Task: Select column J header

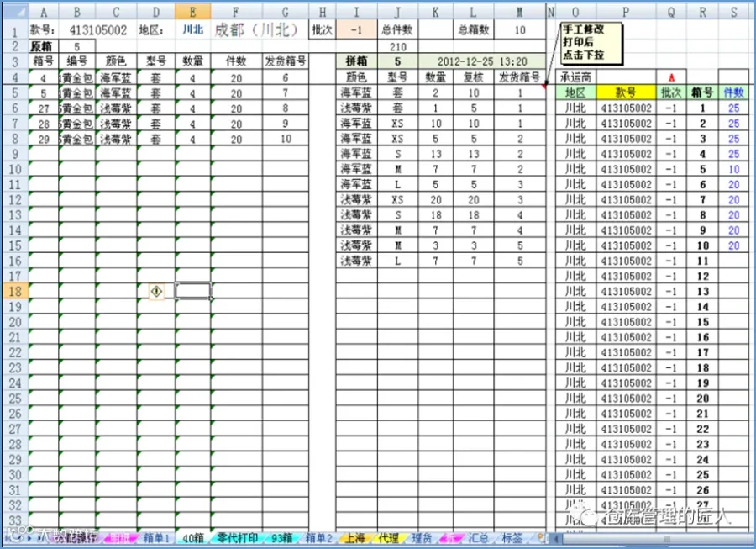Action: click(x=397, y=12)
